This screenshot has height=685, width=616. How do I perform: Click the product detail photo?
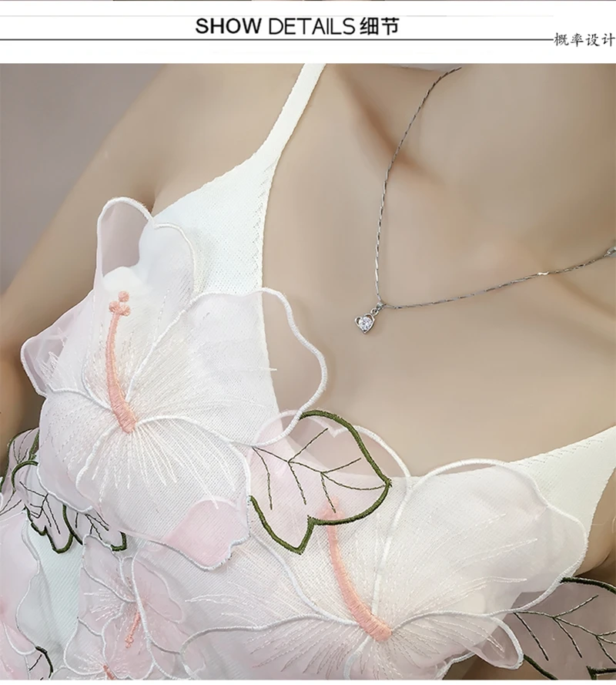pos(308,371)
